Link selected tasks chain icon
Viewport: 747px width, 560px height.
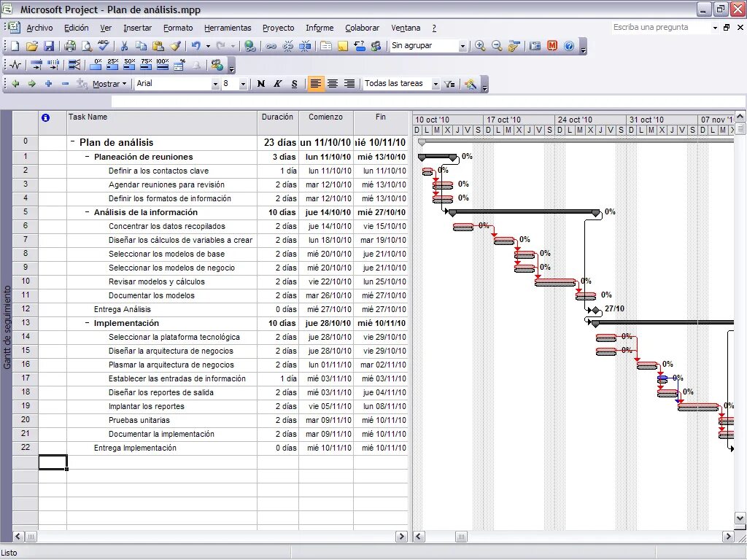pyautogui.click(x=271, y=46)
